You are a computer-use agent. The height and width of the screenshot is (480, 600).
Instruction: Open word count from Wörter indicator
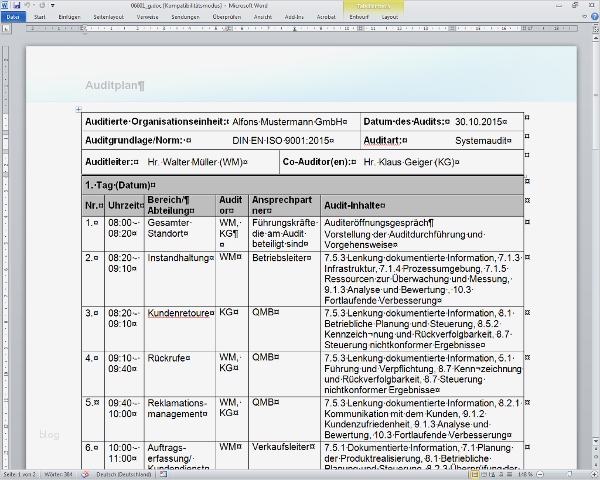(x=58, y=473)
